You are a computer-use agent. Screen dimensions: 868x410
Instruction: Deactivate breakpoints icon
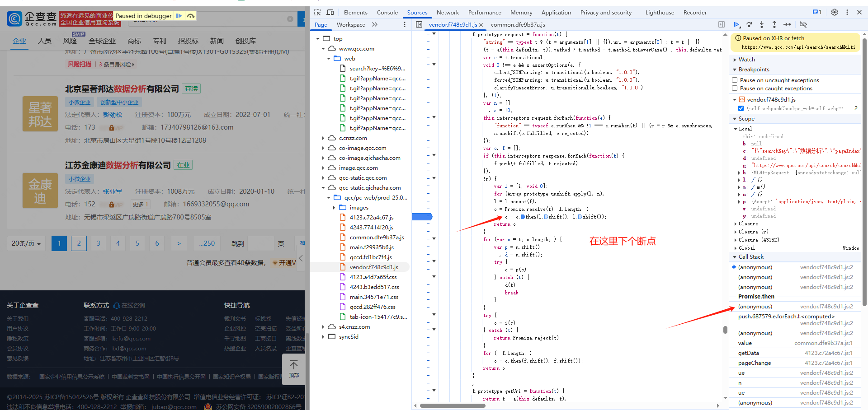[803, 24]
